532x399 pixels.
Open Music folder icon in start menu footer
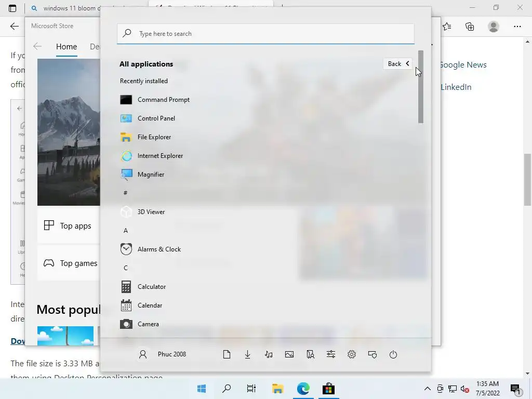point(269,354)
